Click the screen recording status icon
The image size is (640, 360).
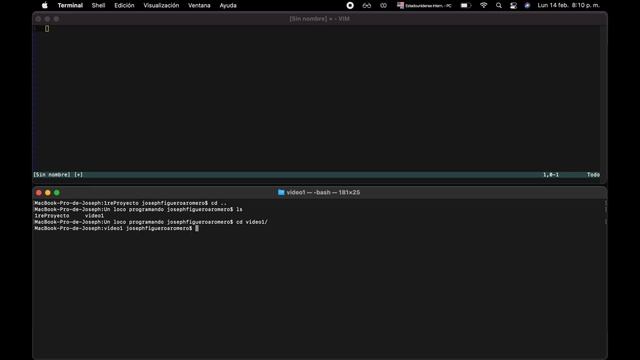tap(350, 5)
